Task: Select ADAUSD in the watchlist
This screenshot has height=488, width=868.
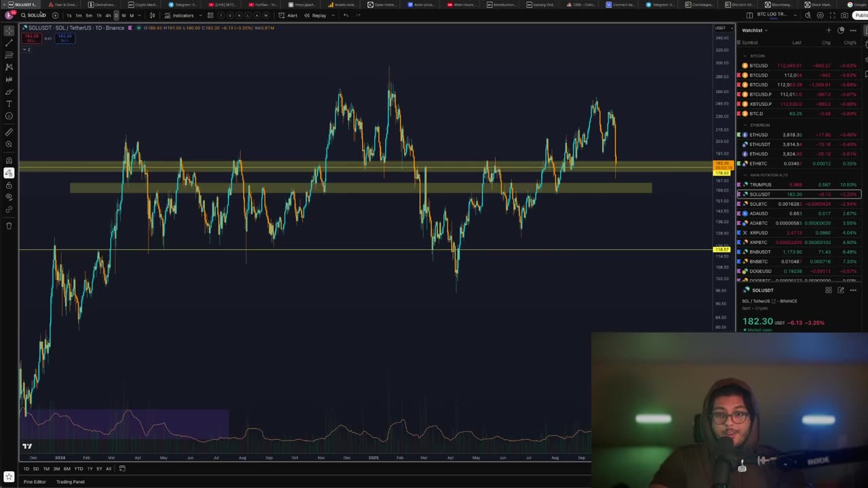Action: pyautogui.click(x=799, y=213)
